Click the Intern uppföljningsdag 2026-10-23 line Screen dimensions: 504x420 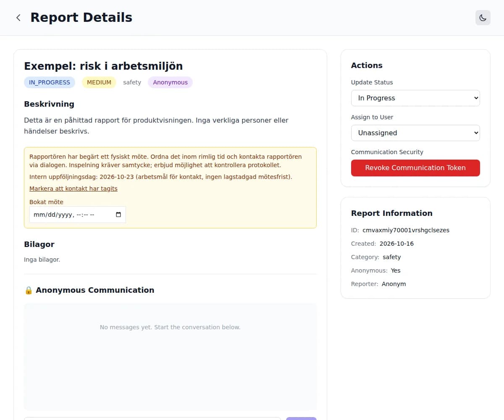[160, 177]
